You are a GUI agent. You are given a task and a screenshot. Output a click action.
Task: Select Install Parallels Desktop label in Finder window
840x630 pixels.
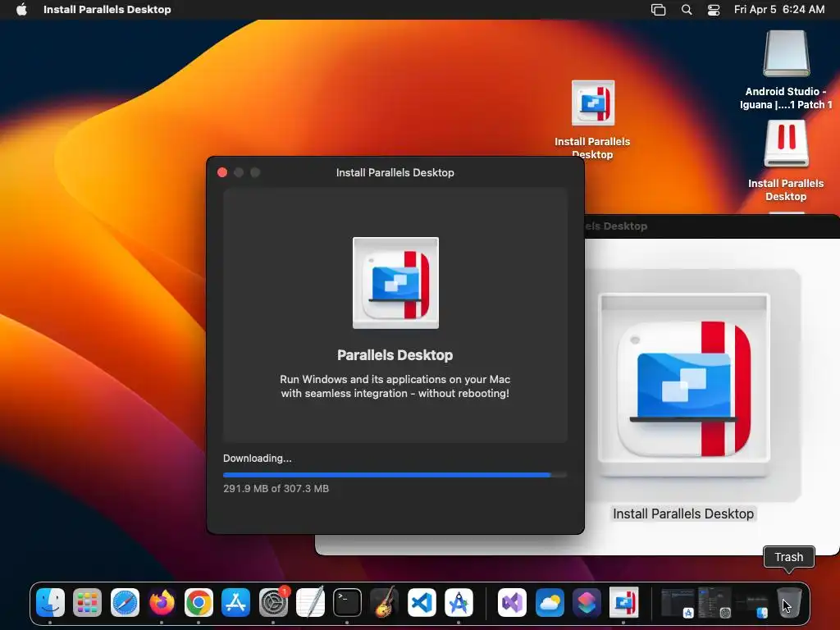[x=683, y=514]
